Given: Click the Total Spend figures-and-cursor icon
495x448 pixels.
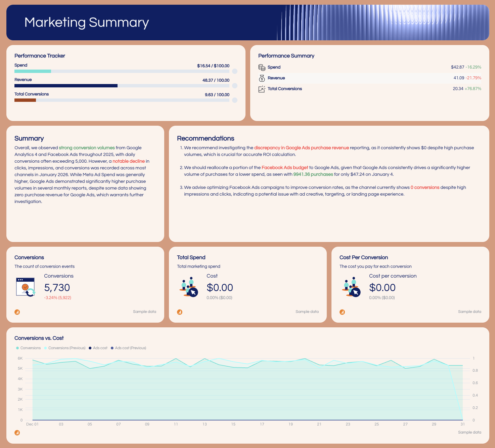Looking at the screenshot, I should pyautogui.click(x=188, y=287).
